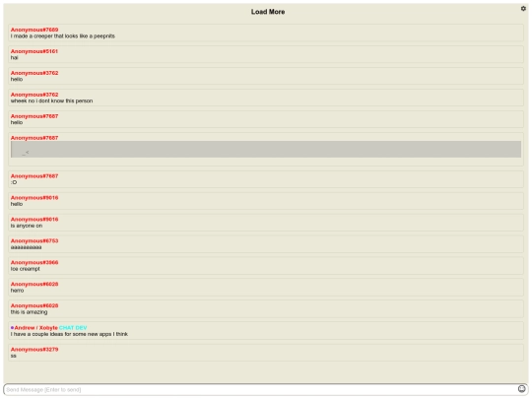
Task: Select the ':D' message text
Action: coord(14,182)
